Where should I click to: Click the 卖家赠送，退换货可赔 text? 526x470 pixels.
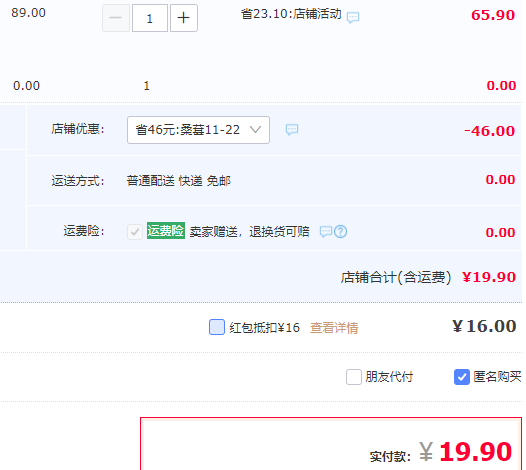249,231
